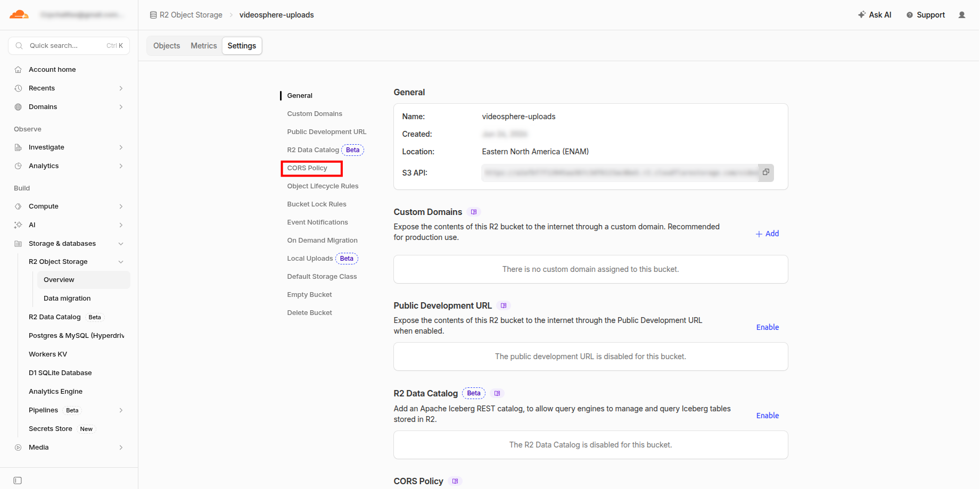
Task: Switch to the Objects tab
Action: 167,46
